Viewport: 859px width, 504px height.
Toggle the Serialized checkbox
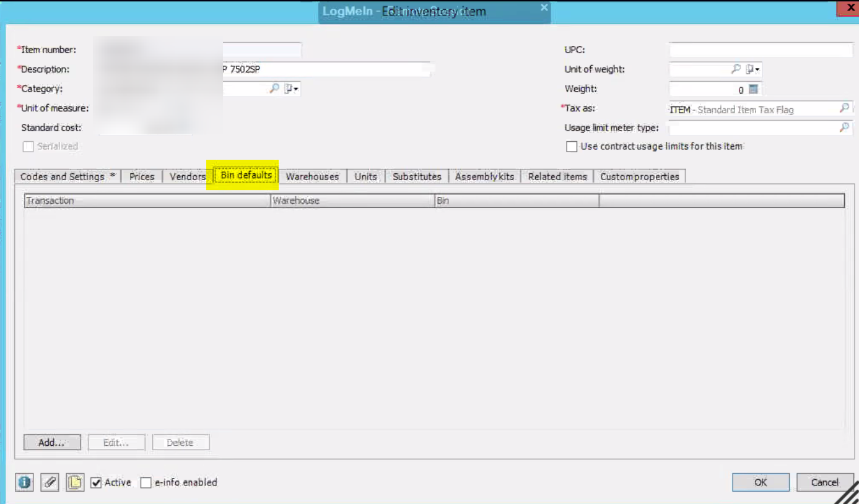(28, 147)
